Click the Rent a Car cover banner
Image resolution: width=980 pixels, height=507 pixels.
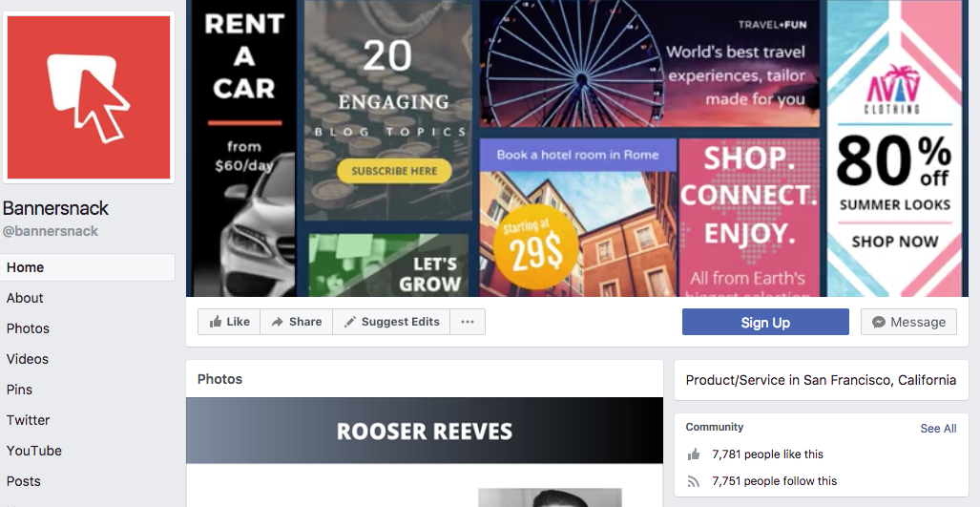coord(243,148)
